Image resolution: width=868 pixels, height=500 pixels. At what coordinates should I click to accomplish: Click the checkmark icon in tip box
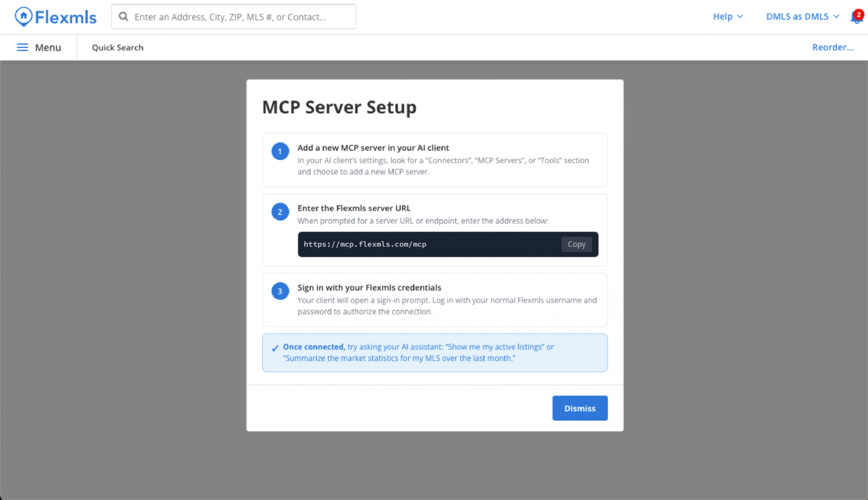point(275,348)
